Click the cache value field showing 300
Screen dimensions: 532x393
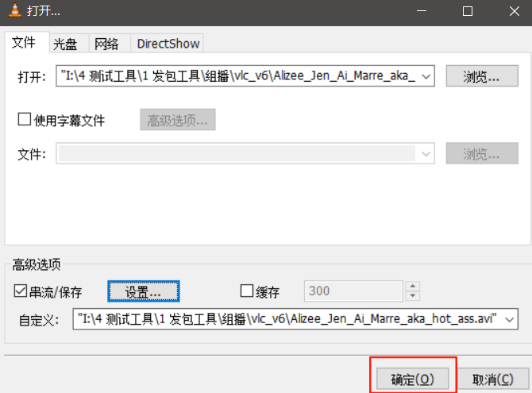coord(353,291)
